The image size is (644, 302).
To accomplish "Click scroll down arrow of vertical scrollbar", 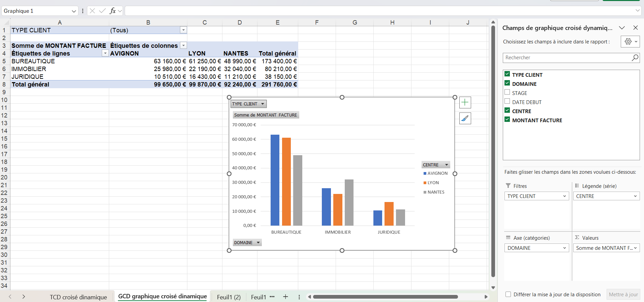I will (493, 288).
